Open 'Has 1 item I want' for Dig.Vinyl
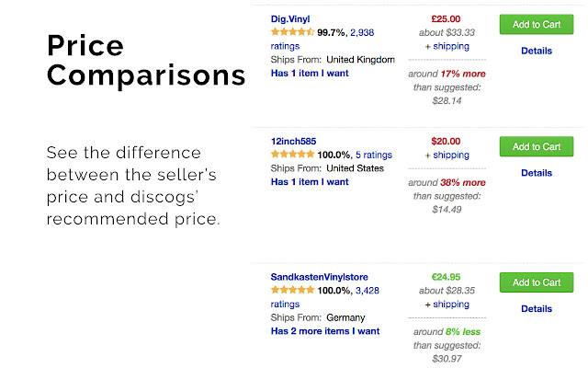588x368 pixels. (x=310, y=74)
